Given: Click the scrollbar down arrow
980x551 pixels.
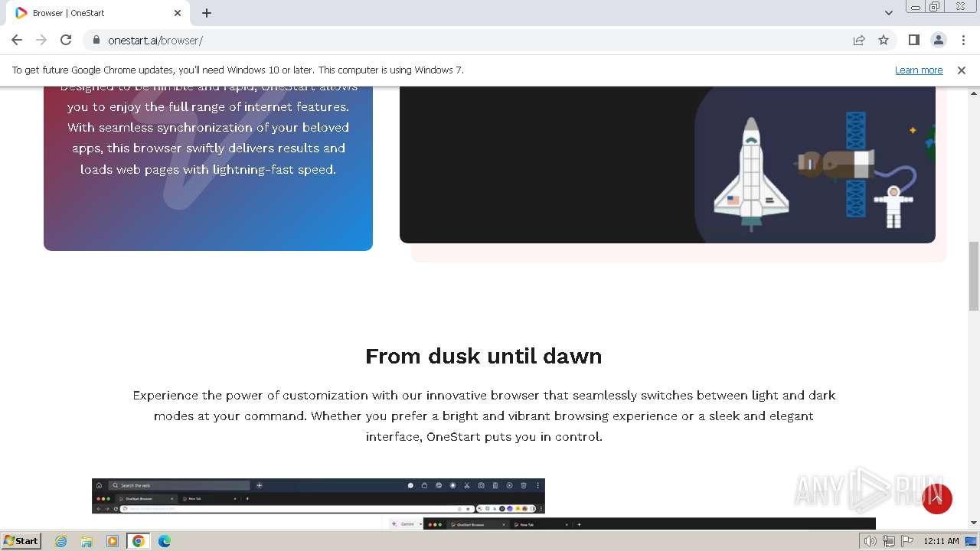Looking at the screenshot, I should tap(974, 523).
